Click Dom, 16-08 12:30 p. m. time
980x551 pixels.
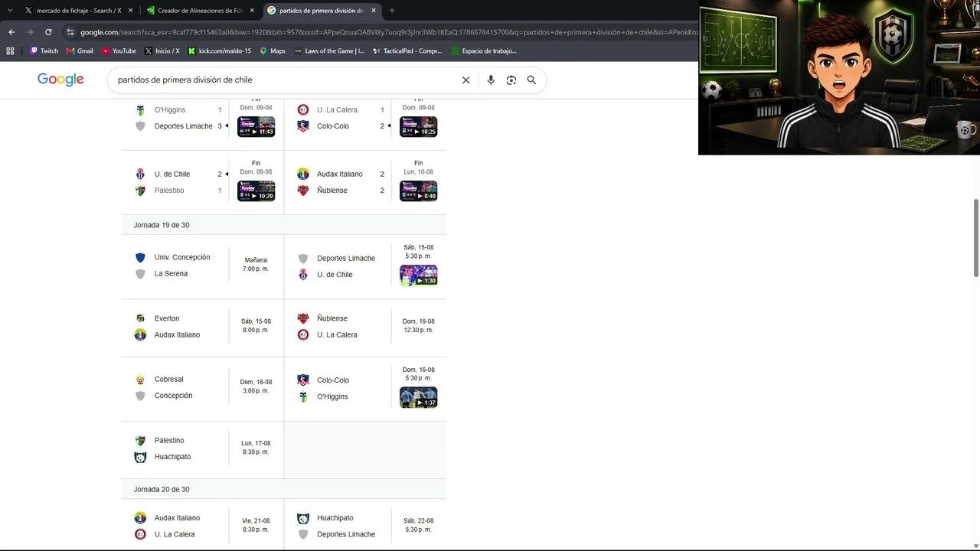click(418, 326)
